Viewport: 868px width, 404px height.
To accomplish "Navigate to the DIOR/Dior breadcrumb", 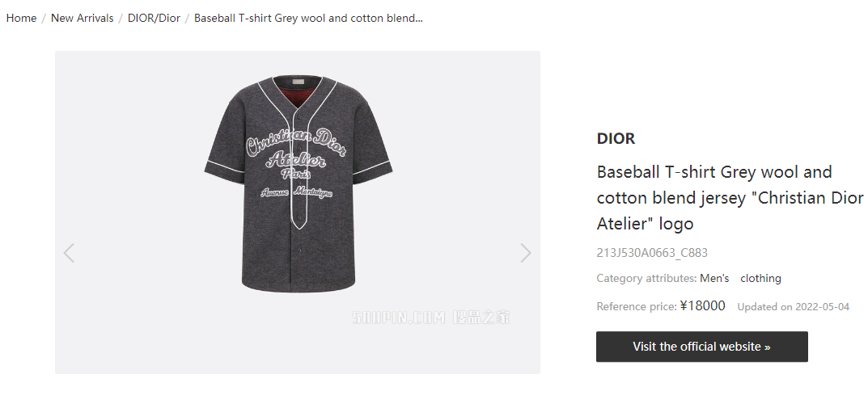I will click(x=154, y=19).
